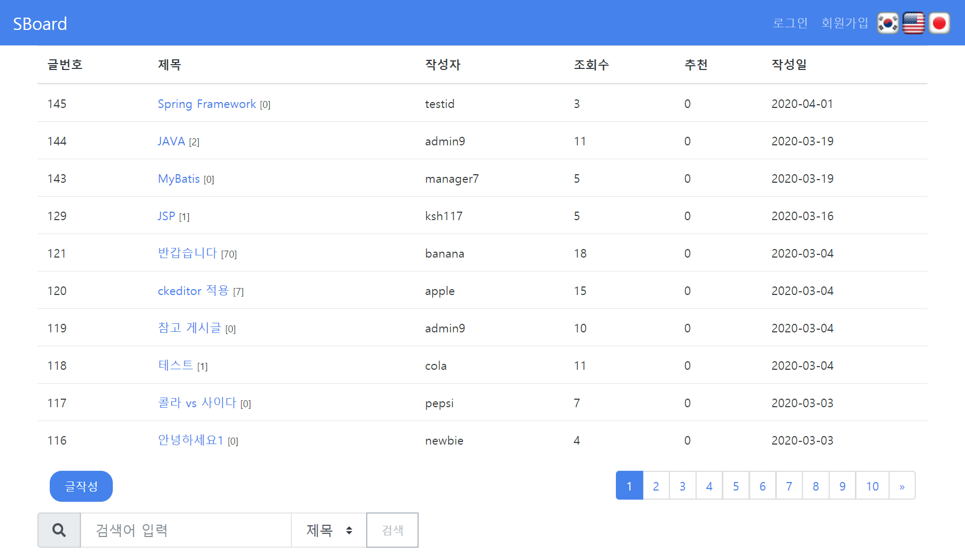The width and height of the screenshot is (965, 560).
Task: Open the 제목 search field dropdown
Action: [328, 530]
